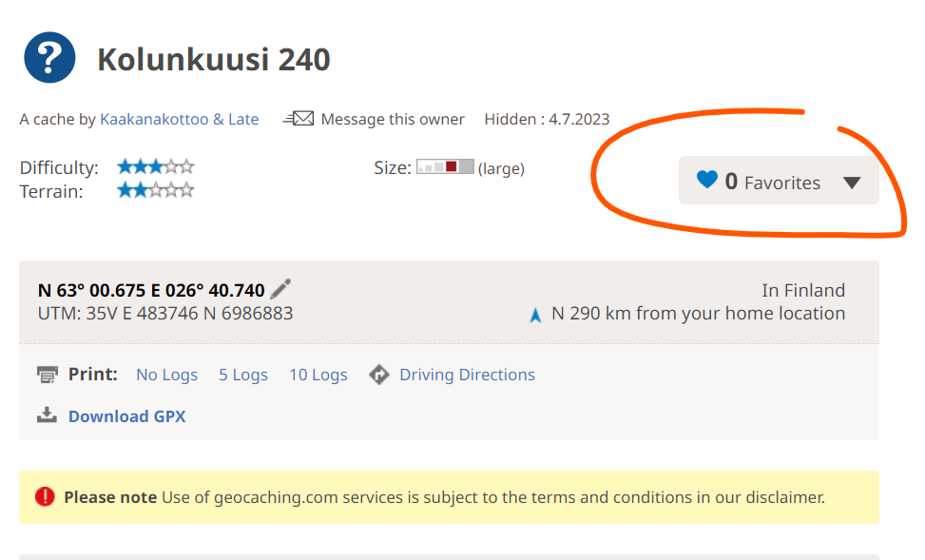Screen dimensions: 925x560
Task: Select the 10 Logs print option
Action: [x=318, y=374]
